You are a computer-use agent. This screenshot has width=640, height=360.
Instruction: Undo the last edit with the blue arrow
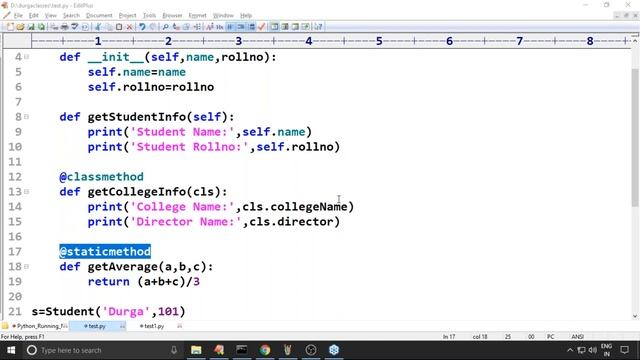pos(142,27)
